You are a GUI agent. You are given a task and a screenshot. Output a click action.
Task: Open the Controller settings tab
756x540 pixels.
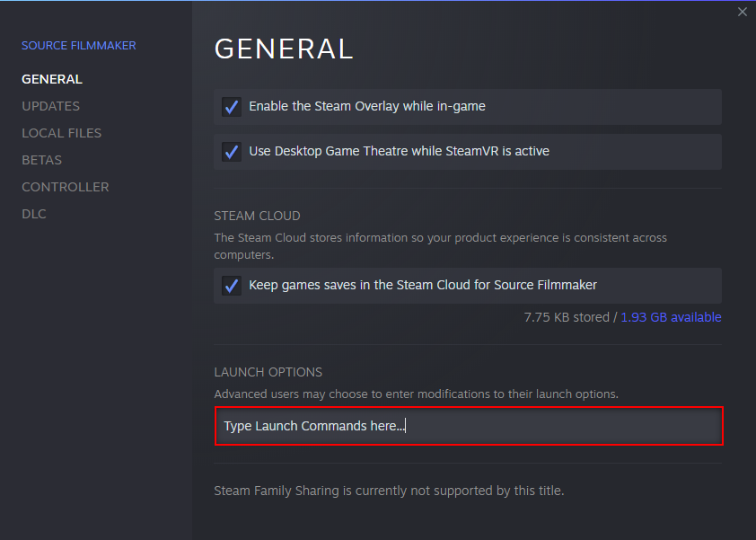(65, 187)
